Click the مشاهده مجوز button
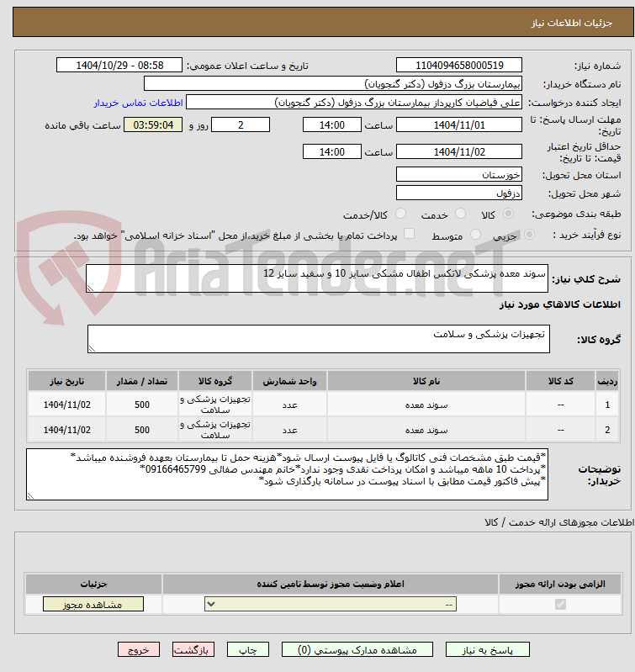The height and width of the screenshot is (672, 635). pos(93,604)
